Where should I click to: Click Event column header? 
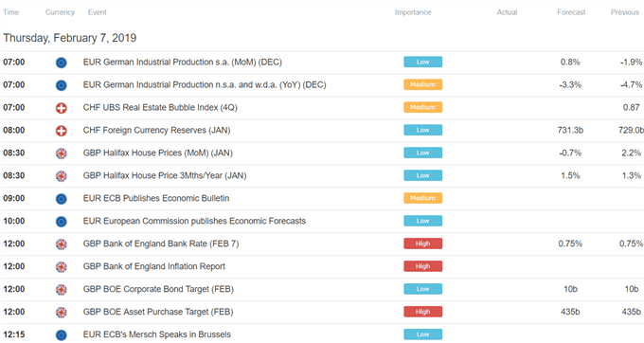[97, 12]
